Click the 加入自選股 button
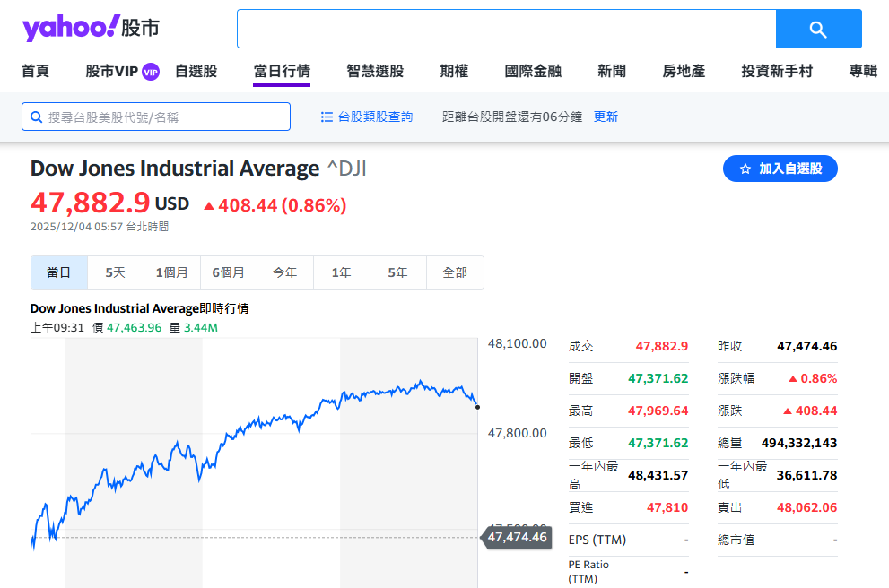This screenshot has height=588, width=889. point(780,169)
